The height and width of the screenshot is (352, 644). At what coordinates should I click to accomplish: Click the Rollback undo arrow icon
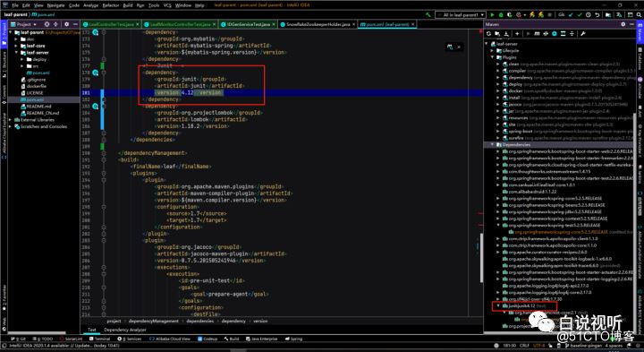point(597,15)
